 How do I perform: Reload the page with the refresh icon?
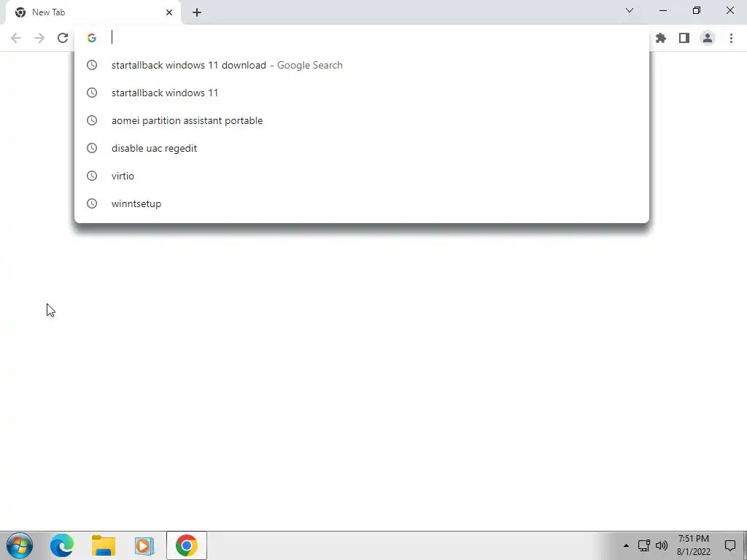[x=63, y=38]
